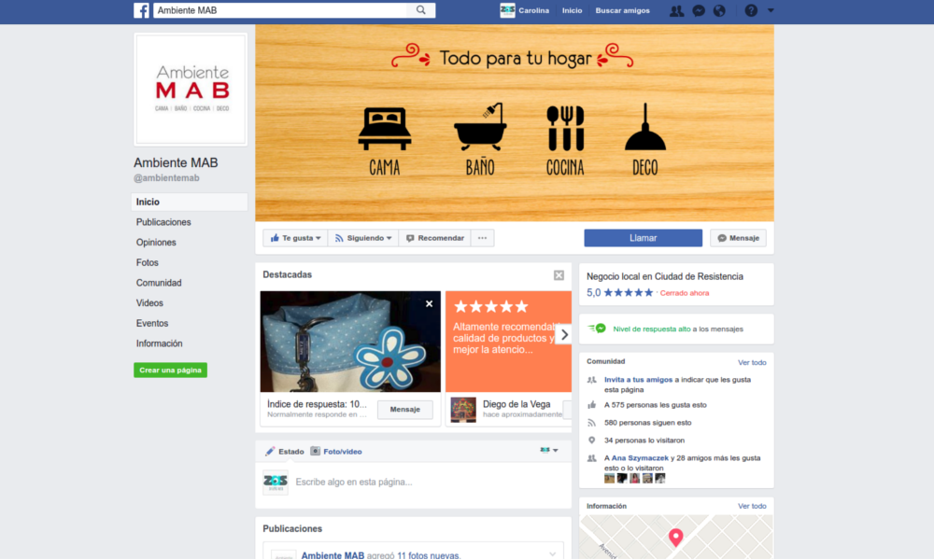The width and height of the screenshot is (934, 560).
Task: Click the Facebook logo icon
Action: click(141, 10)
